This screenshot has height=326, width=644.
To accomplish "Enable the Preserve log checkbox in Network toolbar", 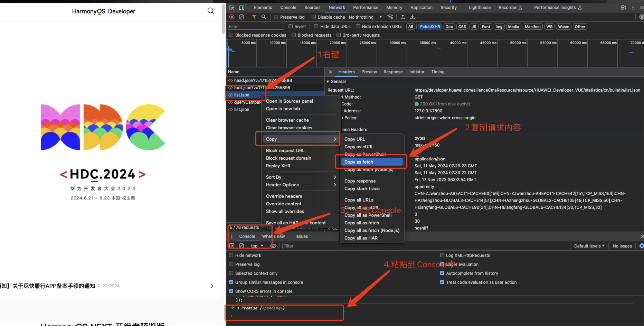I will [276, 17].
